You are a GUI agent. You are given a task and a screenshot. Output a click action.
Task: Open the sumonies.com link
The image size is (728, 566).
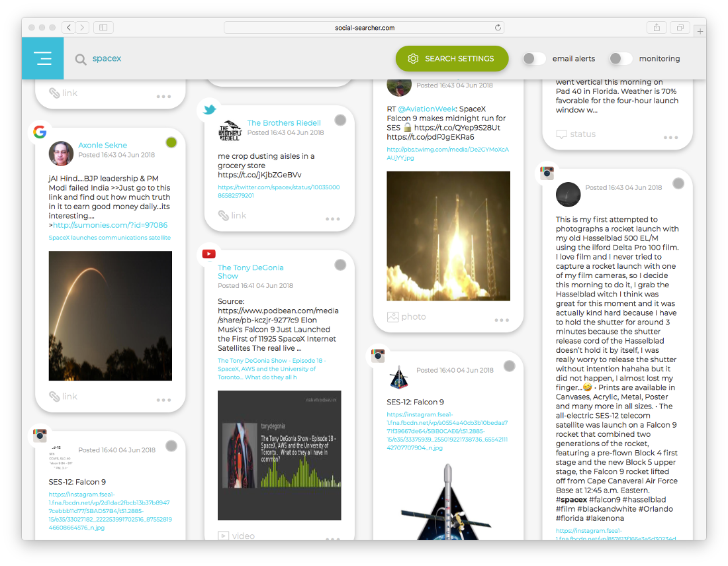click(x=110, y=225)
